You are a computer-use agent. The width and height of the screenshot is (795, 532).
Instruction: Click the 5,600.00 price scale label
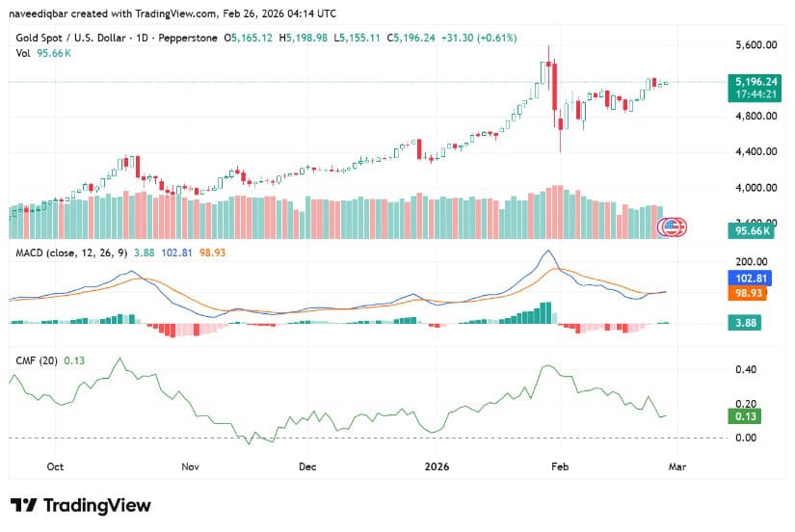(752, 44)
